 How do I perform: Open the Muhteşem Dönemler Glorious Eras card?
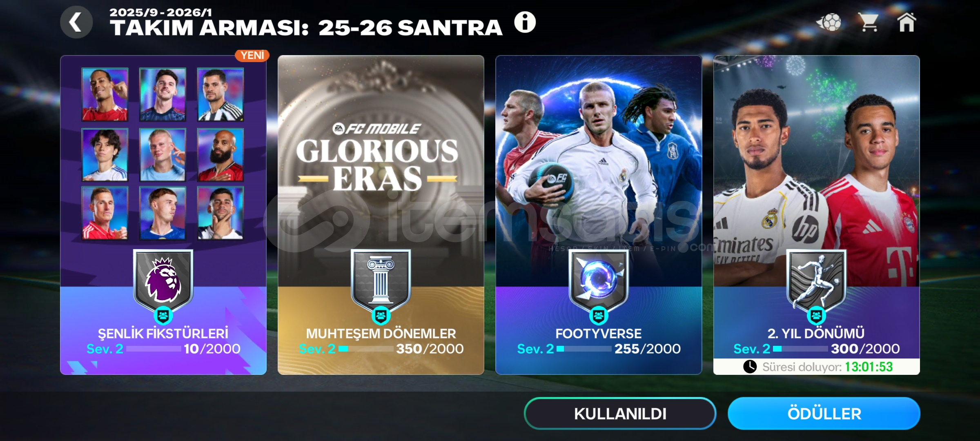tap(381, 215)
